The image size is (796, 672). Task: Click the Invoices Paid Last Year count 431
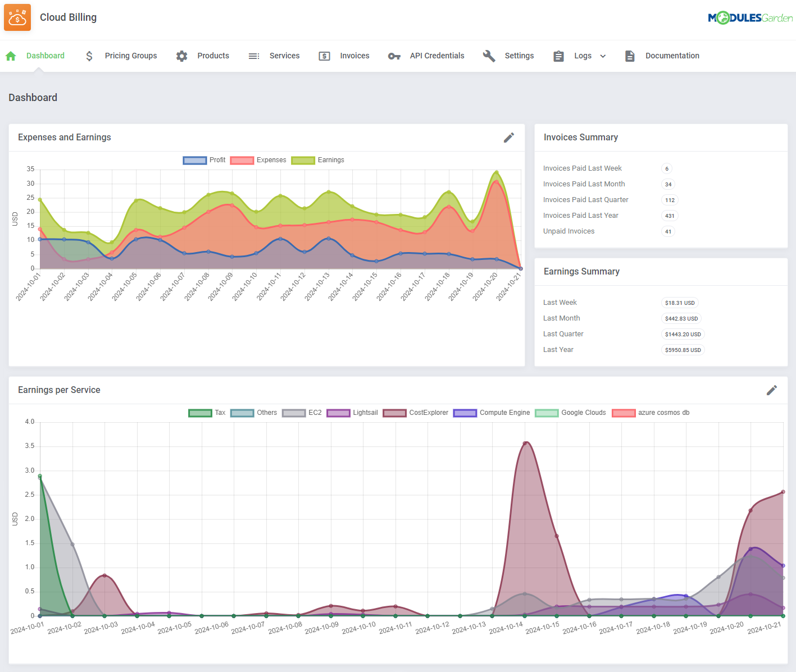(x=670, y=216)
